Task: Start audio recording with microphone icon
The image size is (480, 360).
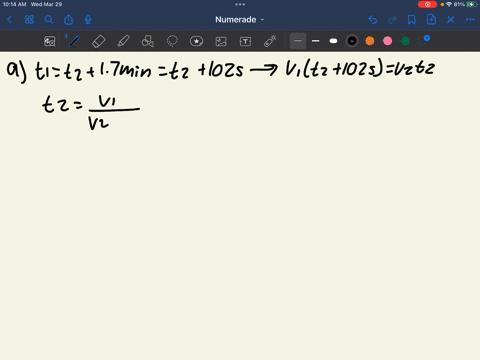Action: click(x=88, y=20)
